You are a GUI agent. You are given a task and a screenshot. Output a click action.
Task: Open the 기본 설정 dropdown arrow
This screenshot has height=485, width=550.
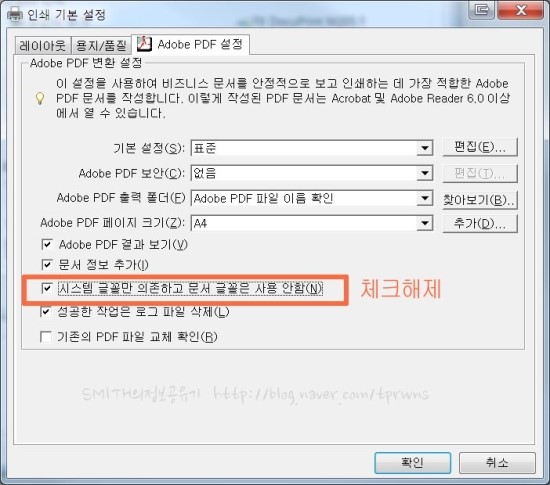tap(424, 148)
